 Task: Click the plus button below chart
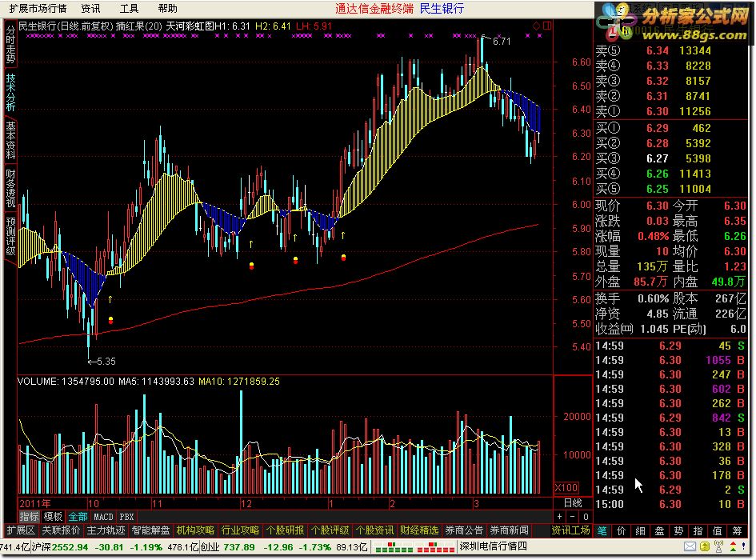[559, 517]
